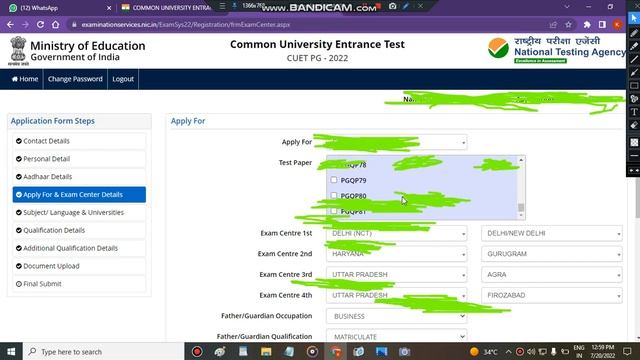Open the Home navigation menu item
Viewport: 640px width, 360px height.
[x=25, y=79]
